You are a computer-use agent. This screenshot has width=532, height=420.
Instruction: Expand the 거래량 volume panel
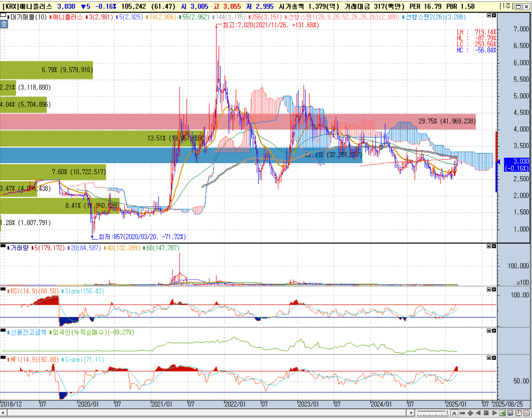click(x=489, y=246)
